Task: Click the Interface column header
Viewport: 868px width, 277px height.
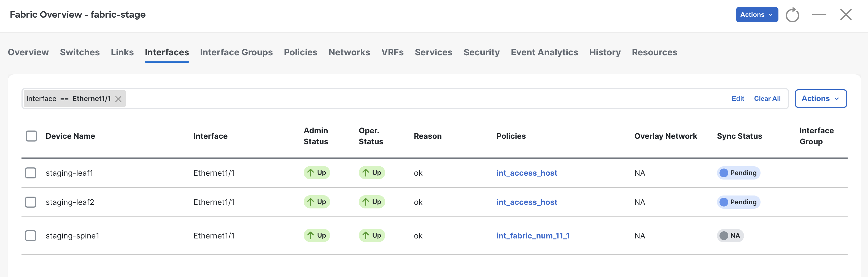Action: (210, 136)
